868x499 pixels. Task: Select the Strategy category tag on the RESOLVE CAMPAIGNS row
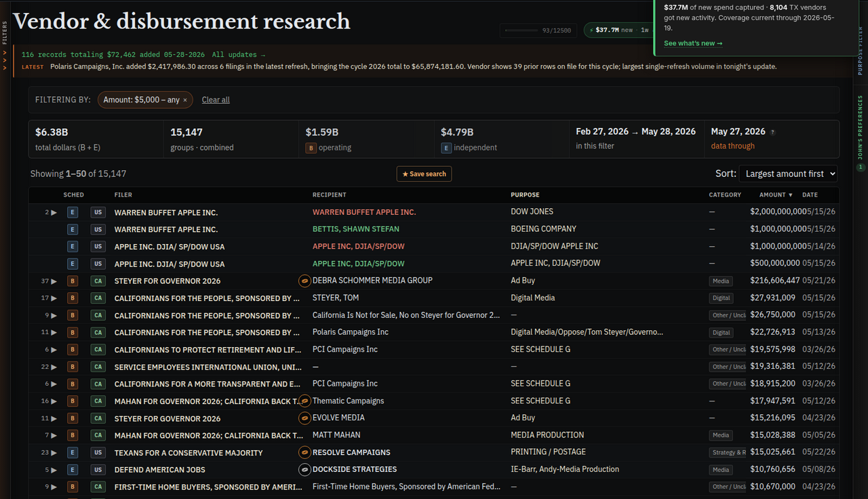point(728,452)
